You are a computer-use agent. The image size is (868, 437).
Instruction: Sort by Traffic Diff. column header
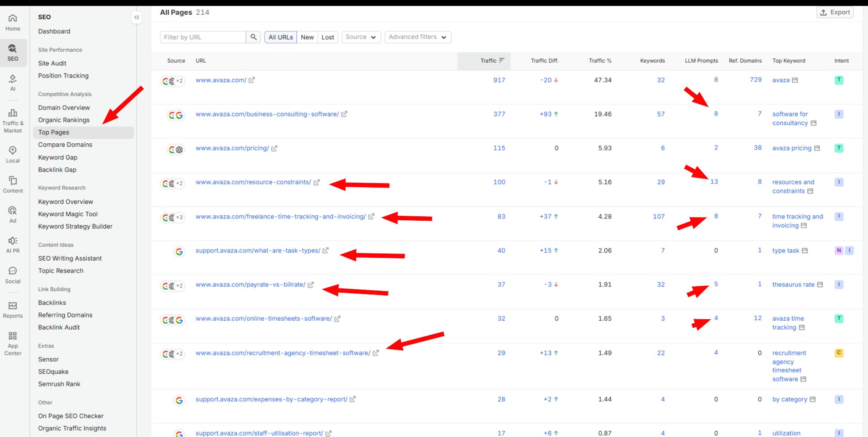[544, 61]
